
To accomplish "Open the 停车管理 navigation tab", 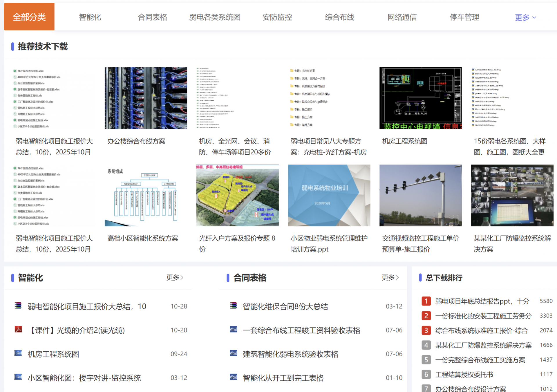I will [464, 17].
